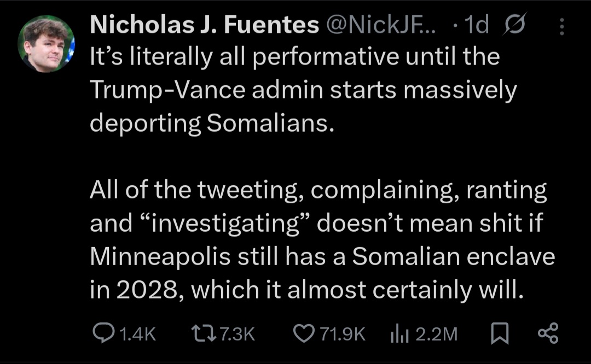Image resolution: width=591 pixels, height=364 pixels.
Task: Click the 1.4K reply count
Action: point(137,334)
